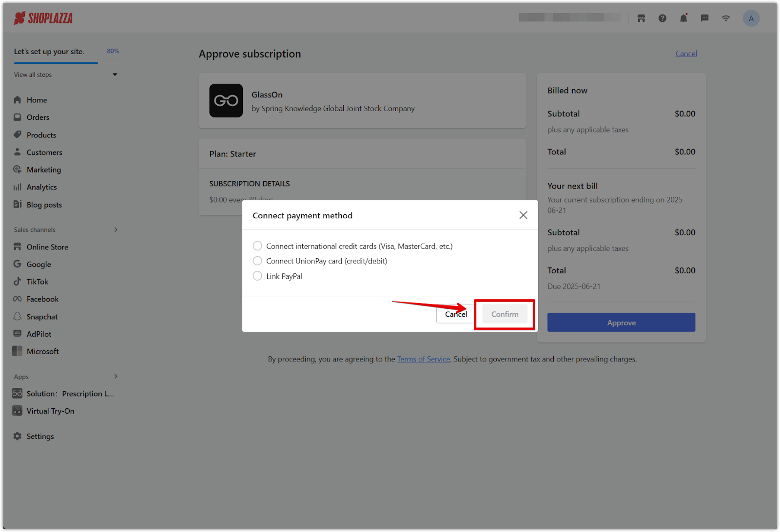Open the Virtual Try-On app
The width and height of the screenshot is (780, 532).
51,411
